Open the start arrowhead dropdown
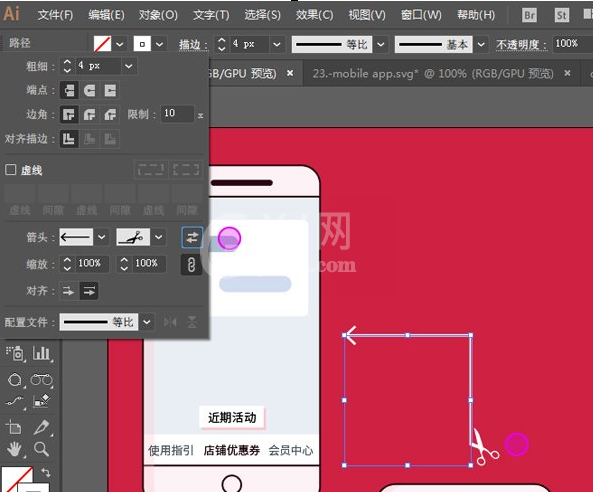Viewport: 593px width, 492px height. 102,237
